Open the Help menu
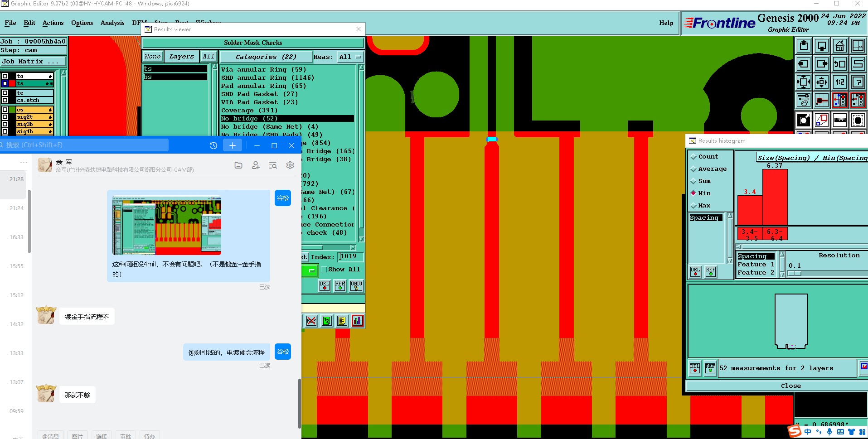Image resolution: width=868 pixels, height=439 pixels. 666,23
